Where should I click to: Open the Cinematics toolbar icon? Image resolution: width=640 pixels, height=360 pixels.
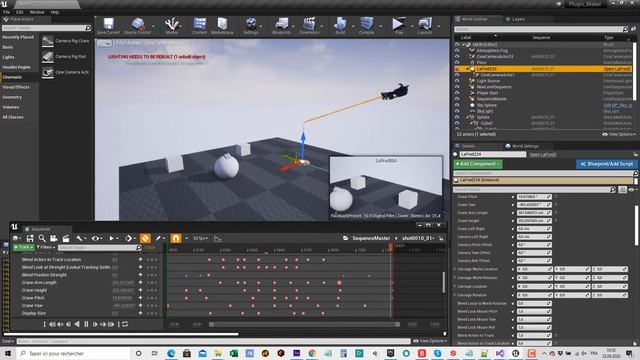[x=309, y=26]
